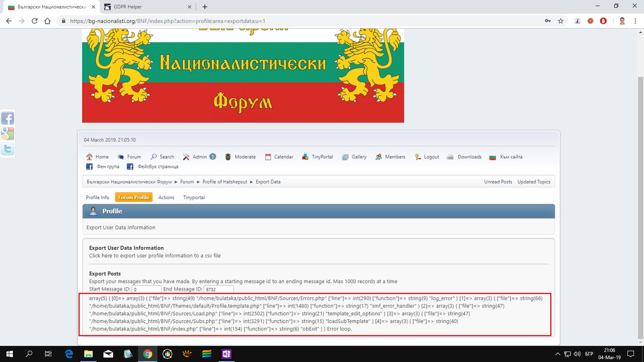Image resolution: width=644 pixels, height=362 pixels.
Task: Click the link to export profile to csv
Action: click(x=155, y=255)
